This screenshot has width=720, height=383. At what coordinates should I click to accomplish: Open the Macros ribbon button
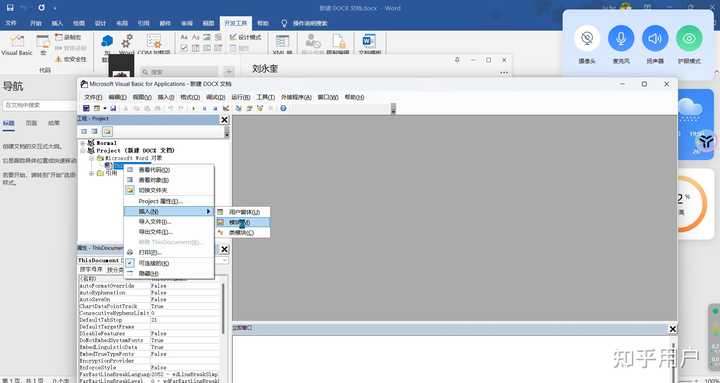point(43,45)
